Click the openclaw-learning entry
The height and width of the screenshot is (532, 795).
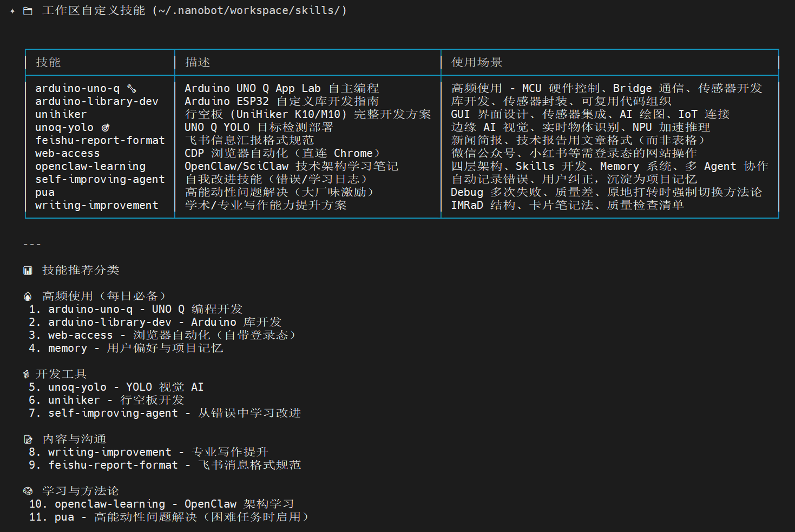pyautogui.click(x=90, y=166)
